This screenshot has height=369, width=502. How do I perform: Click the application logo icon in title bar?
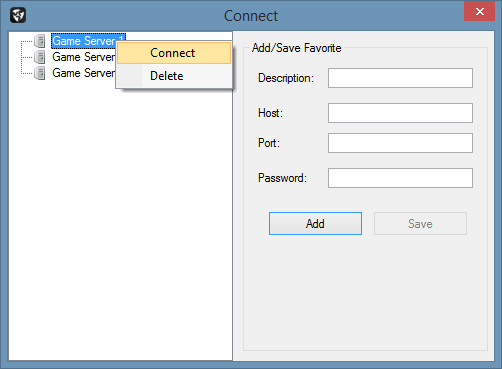[x=18, y=15]
